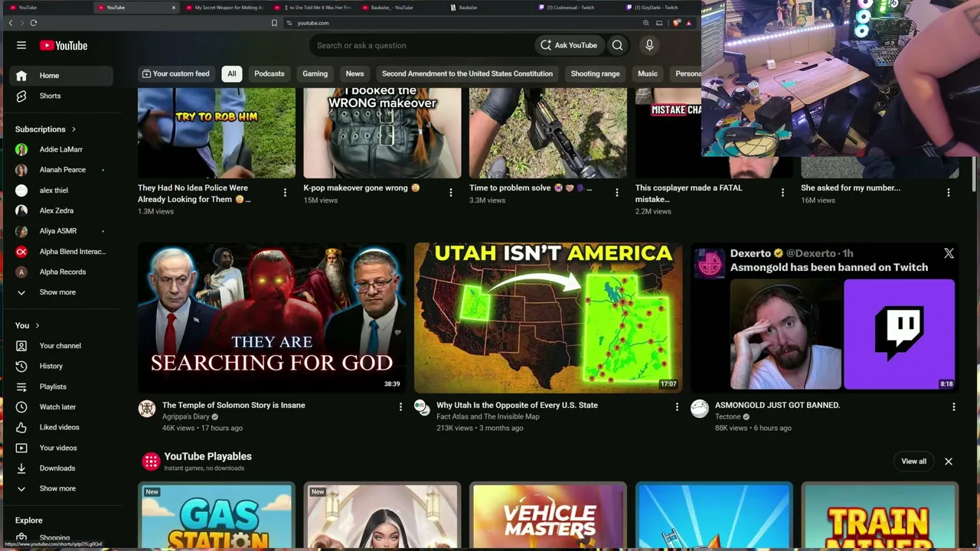Viewport: 980px width, 551px height.
Task: Open options for 'Time to problem solve' short
Action: tap(616, 193)
